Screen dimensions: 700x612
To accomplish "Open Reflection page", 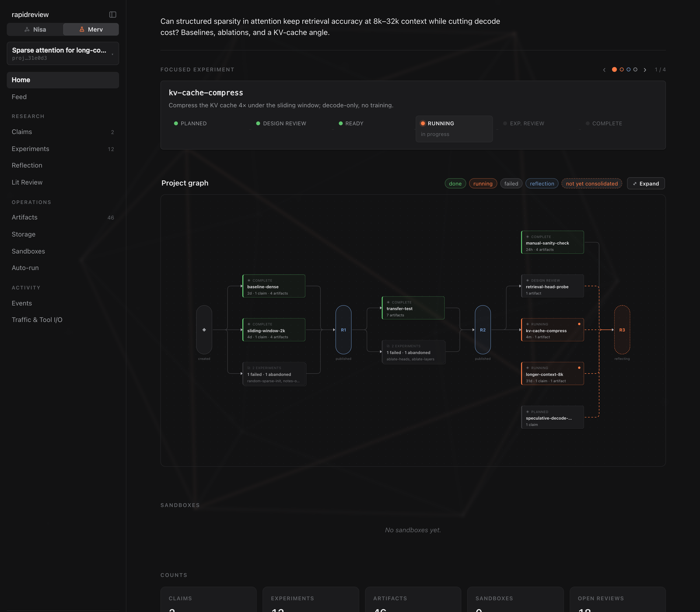I will tap(63, 166).
